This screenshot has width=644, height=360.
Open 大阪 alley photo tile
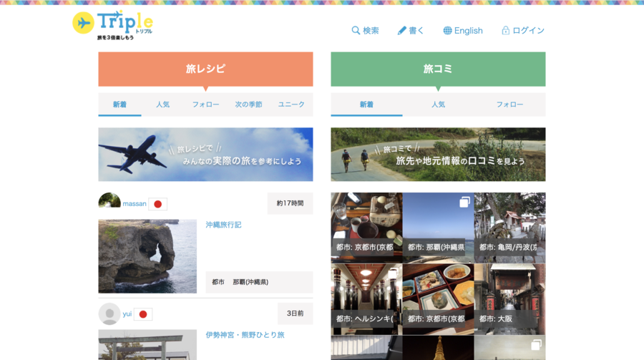pyautogui.click(x=509, y=299)
